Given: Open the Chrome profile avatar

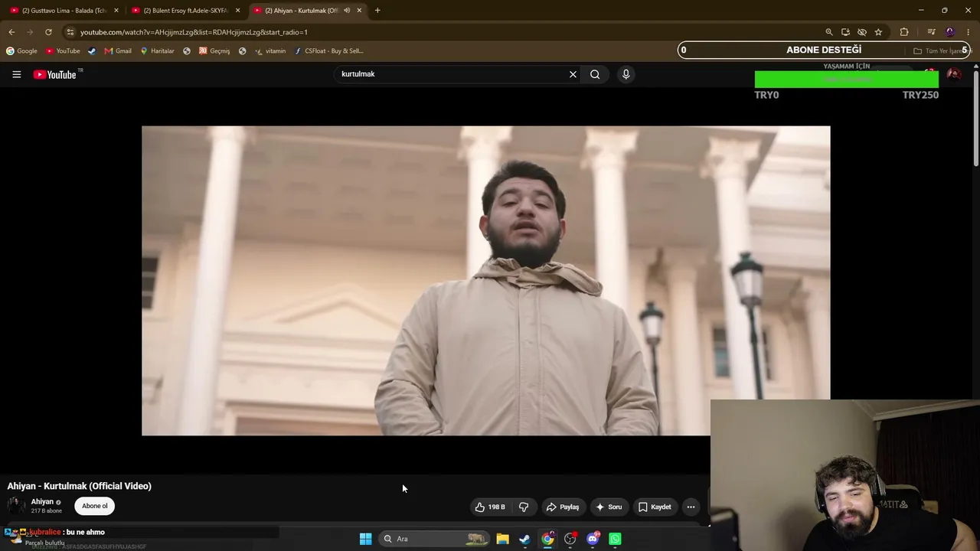Looking at the screenshot, I should 950,32.
